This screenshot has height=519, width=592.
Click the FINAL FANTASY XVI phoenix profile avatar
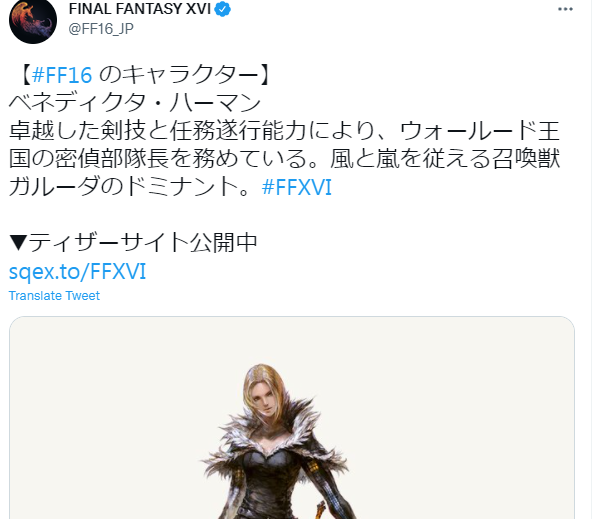(x=33, y=20)
